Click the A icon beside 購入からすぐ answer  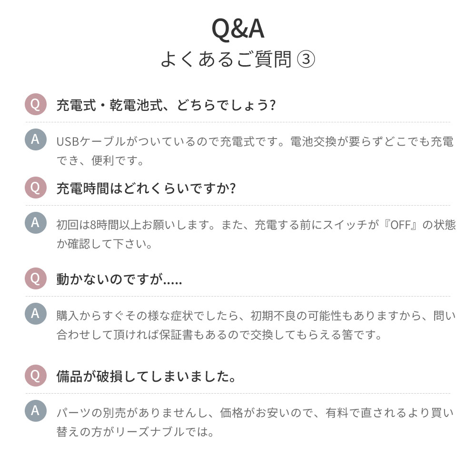pyautogui.click(x=36, y=314)
